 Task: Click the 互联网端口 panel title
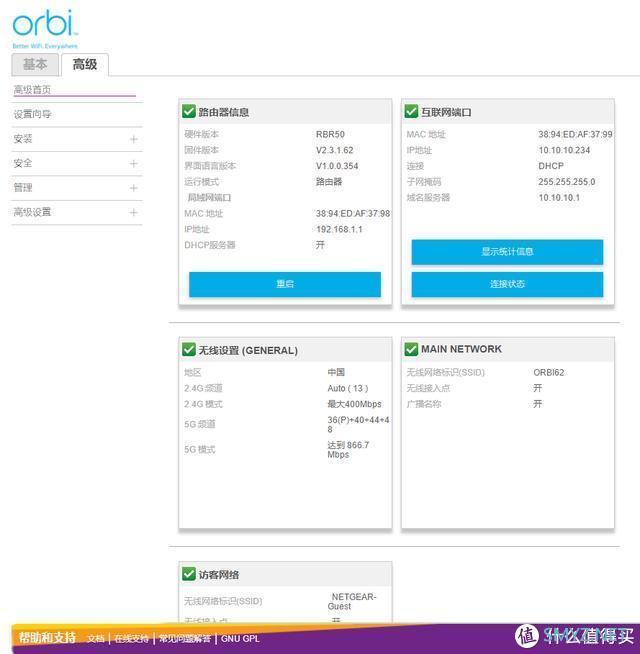click(446, 112)
